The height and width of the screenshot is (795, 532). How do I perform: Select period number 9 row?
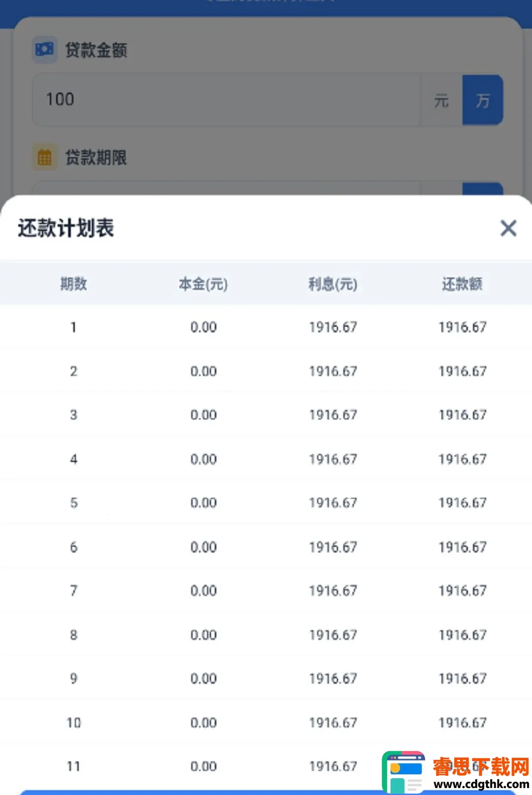266,679
